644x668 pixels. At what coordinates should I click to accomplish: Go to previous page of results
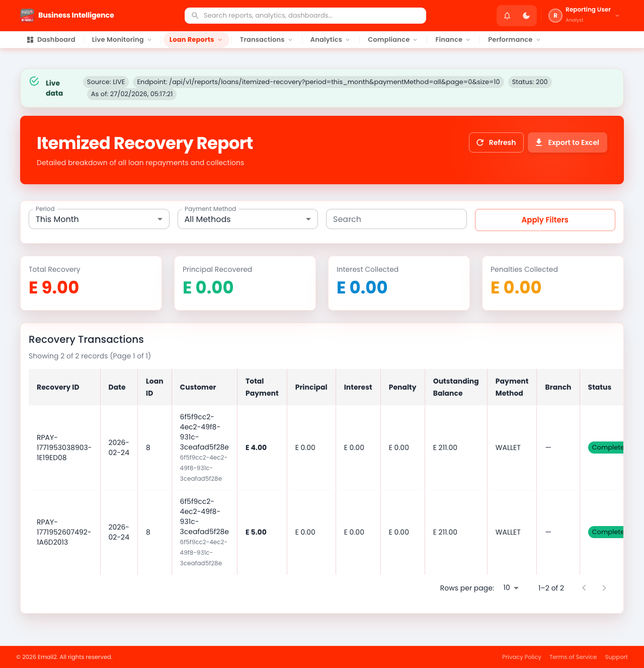[x=584, y=588]
